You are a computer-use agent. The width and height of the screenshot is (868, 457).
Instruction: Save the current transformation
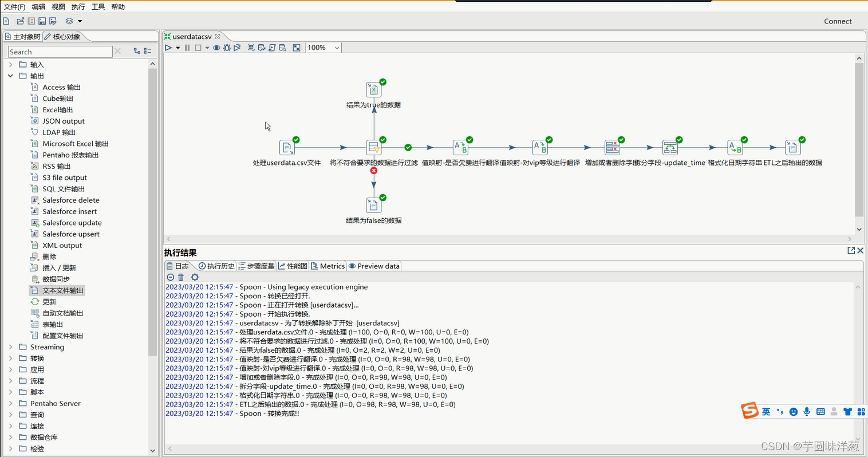pyautogui.click(x=42, y=21)
